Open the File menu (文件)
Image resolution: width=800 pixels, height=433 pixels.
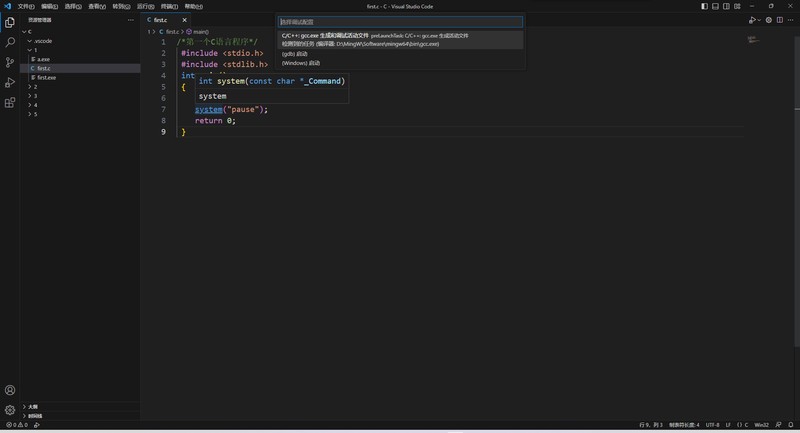pyautogui.click(x=26, y=7)
